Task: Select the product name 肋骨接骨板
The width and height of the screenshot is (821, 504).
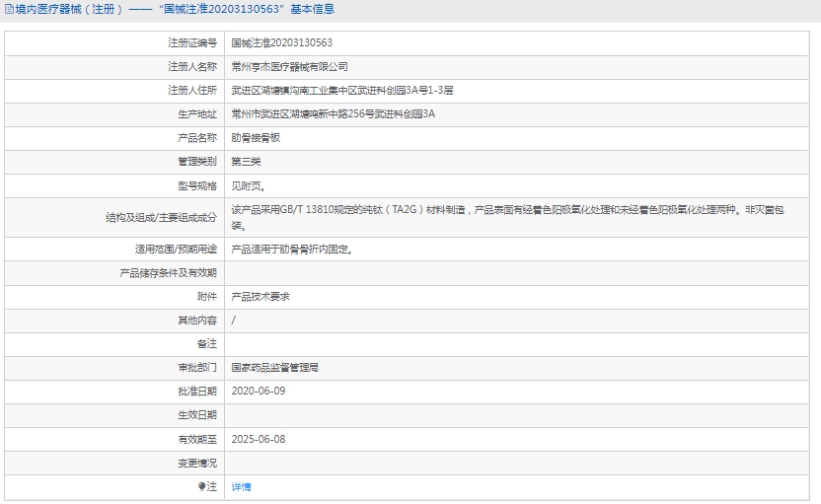Action: 256,138
